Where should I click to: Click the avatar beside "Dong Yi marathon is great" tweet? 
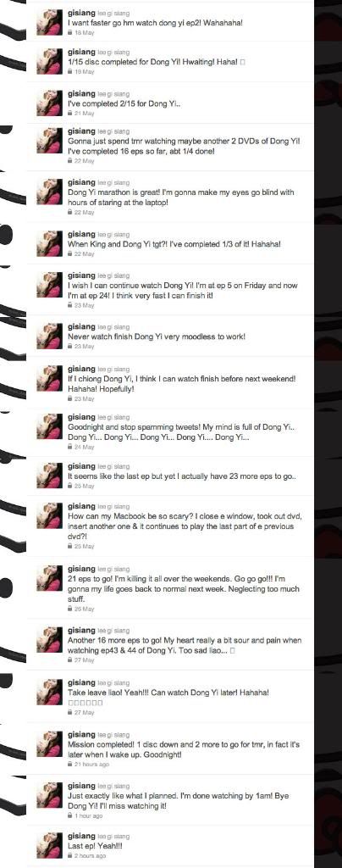tap(49, 192)
